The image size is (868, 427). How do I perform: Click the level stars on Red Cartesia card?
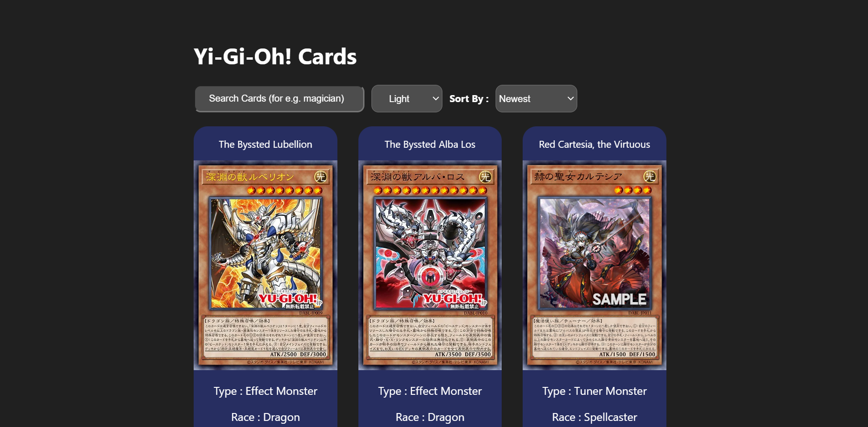coord(633,190)
